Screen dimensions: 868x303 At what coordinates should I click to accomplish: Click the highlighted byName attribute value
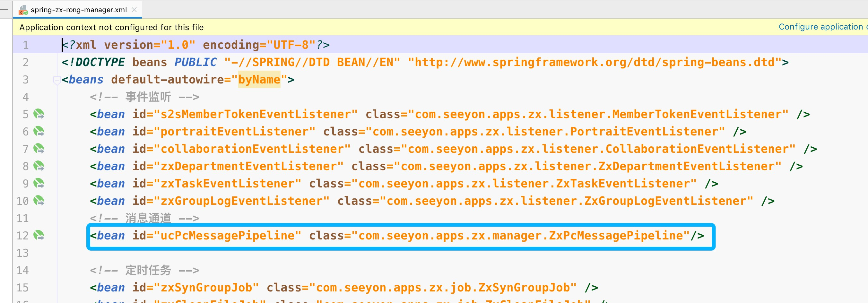(x=259, y=80)
